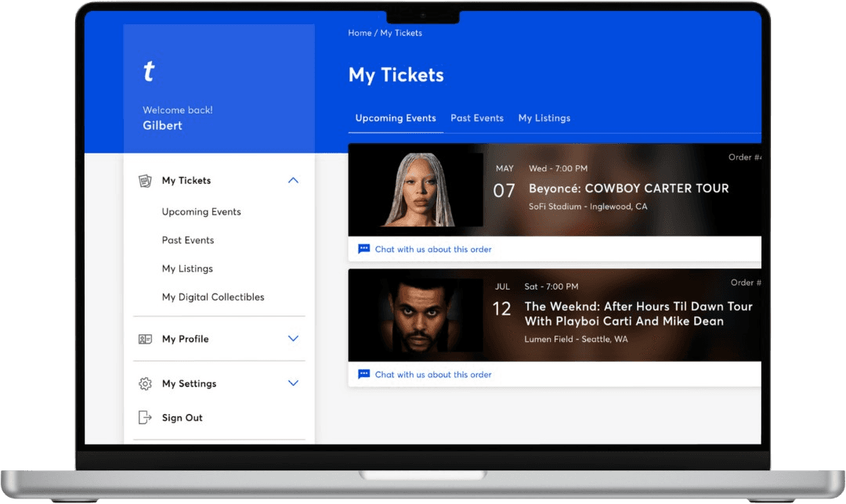Image resolution: width=846 pixels, height=504 pixels.
Task: Click the 'Welcome back!' greeting text
Action: (178, 110)
